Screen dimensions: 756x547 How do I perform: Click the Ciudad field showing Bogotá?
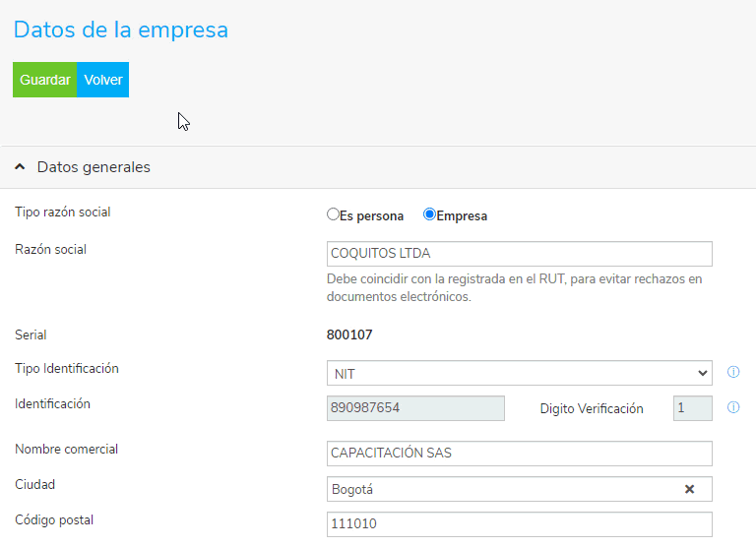[502, 489]
